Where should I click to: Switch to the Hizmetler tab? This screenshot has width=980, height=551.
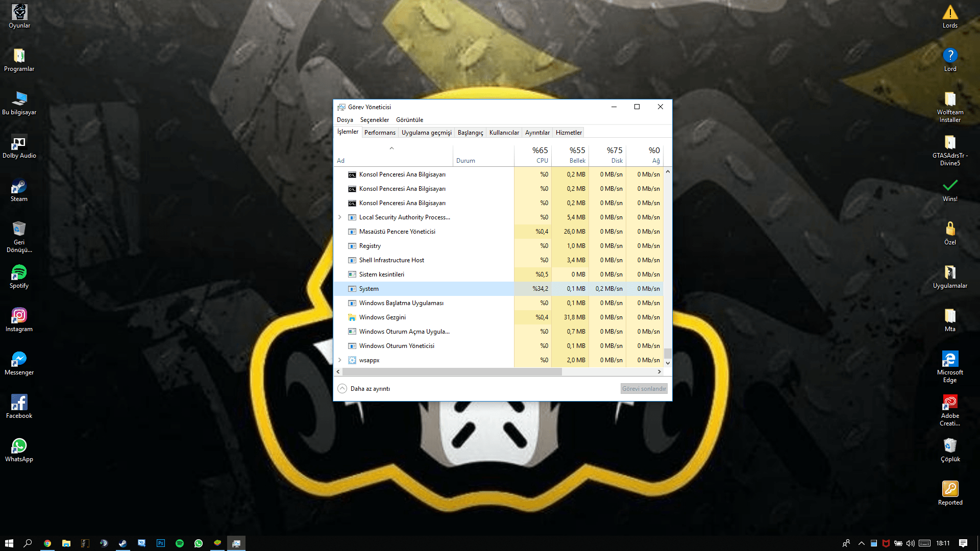[x=569, y=133]
